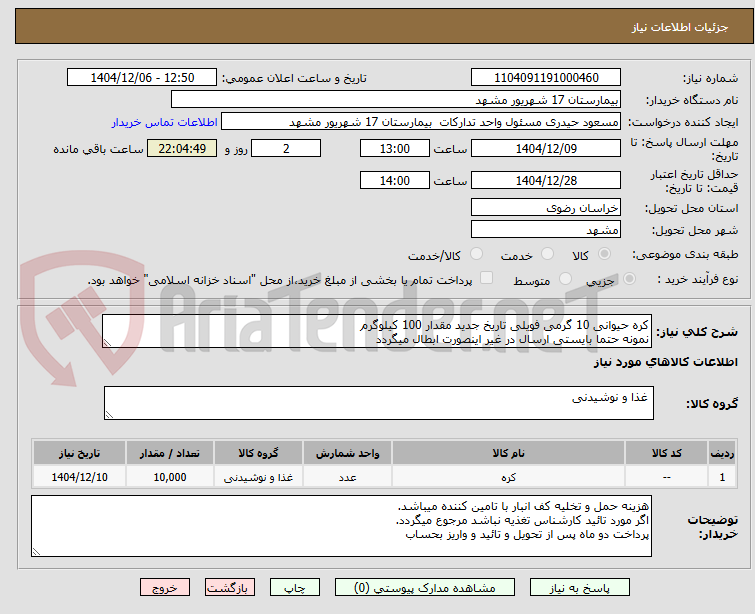Click the گروه کالا table column header
Viewport: 755px width, 614px height.
259,454
